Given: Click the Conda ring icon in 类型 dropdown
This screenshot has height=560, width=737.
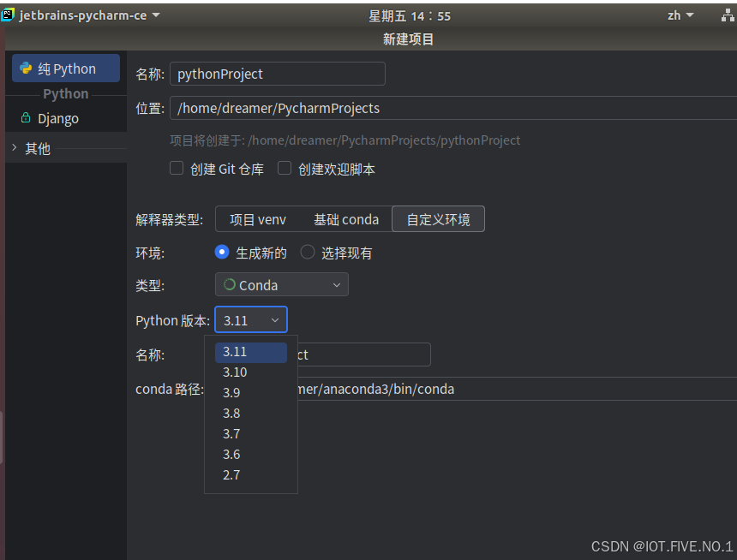Looking at the screenshot, I should pyautogui.click(x=230, y=284).
